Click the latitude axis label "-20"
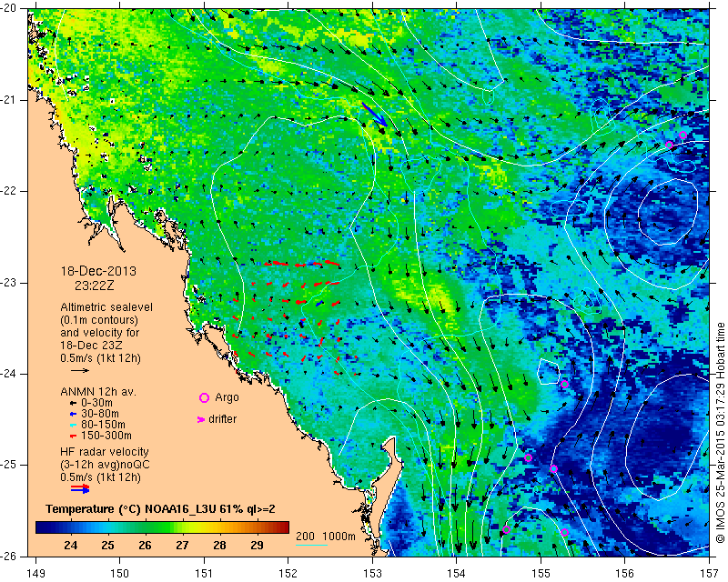This screenshot has width=728, height=582. (x=8, y=8)
